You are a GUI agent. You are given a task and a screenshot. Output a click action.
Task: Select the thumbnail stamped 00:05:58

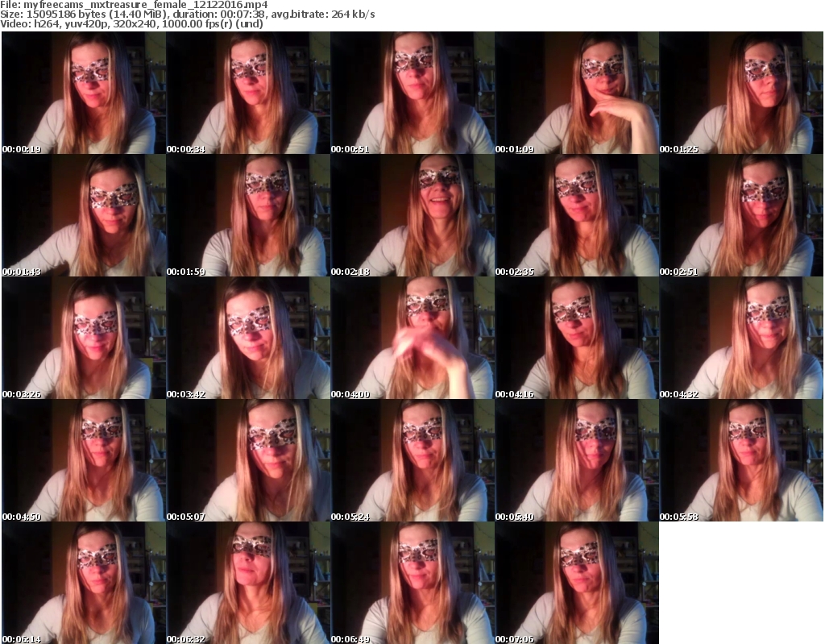[x=741, y=461]
